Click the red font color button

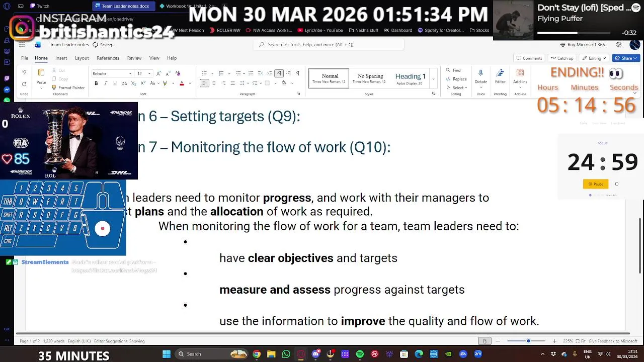tap(182, 83)
